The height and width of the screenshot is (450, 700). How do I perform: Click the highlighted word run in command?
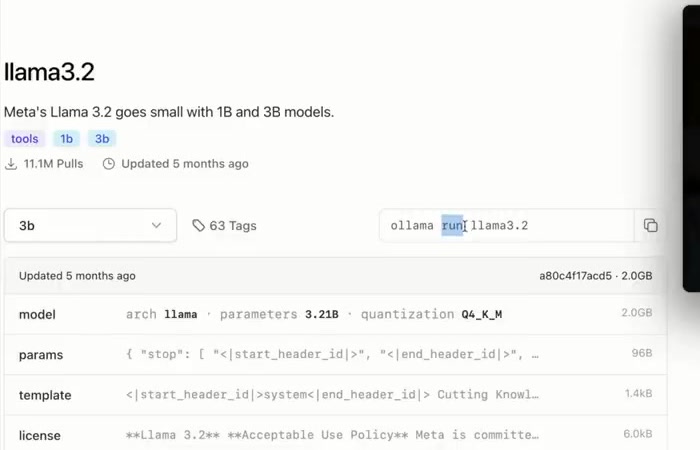453,226
